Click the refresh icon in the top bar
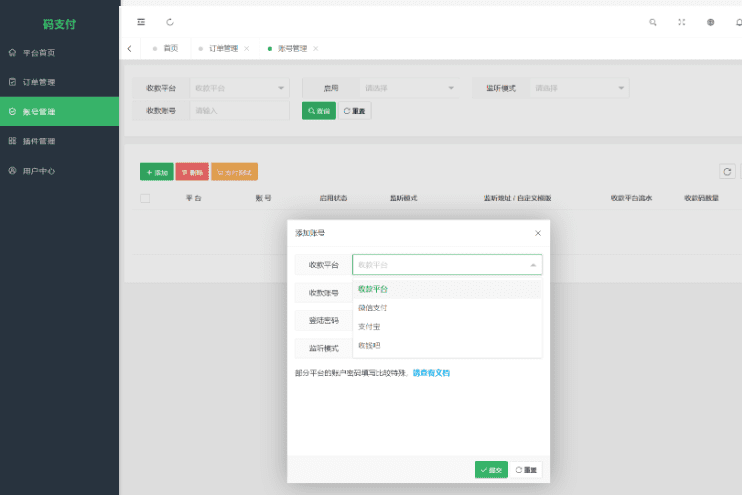Image resolution: width=742 pixels, height=495 pixels. 170,22
